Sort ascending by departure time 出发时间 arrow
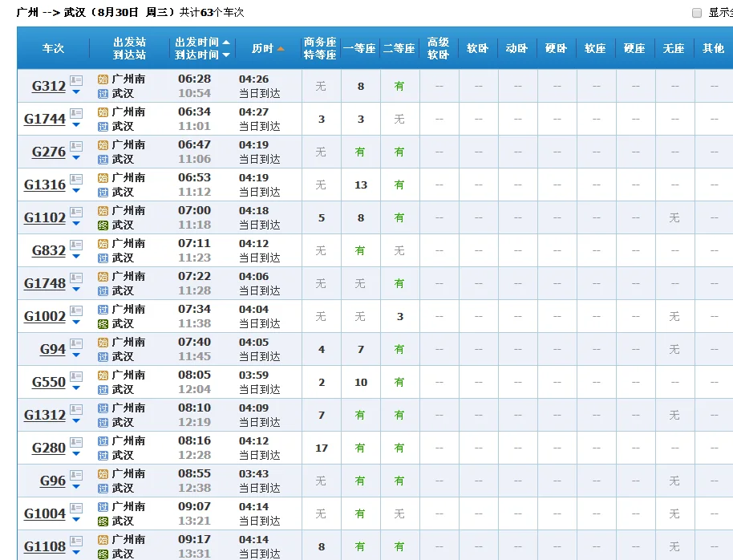This screenshot has width=733, height=560. [x=226, y=43]
